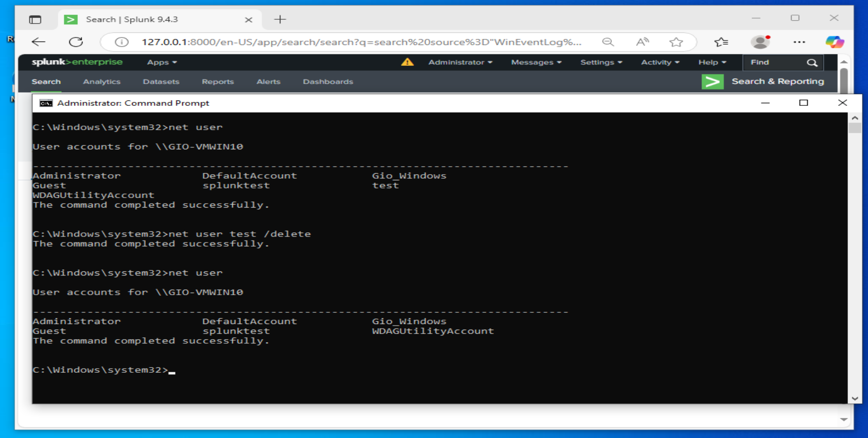Image resolution: width=868 pixels, height=438 pixels.
Task: Click the browser page scrollbar up arrow
Action: [x=844, y=61]
